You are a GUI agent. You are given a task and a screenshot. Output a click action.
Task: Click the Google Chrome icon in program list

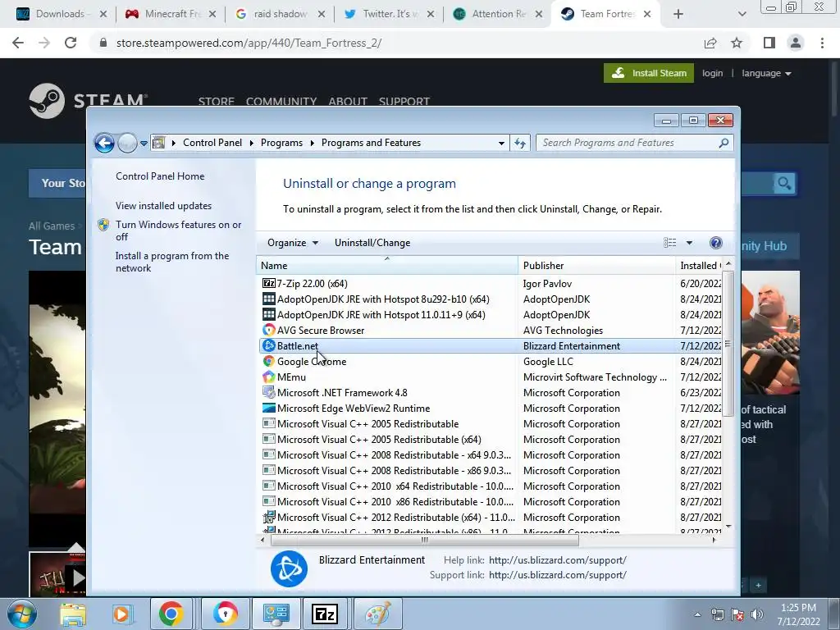pyautogui.click(x=269, y=361)
